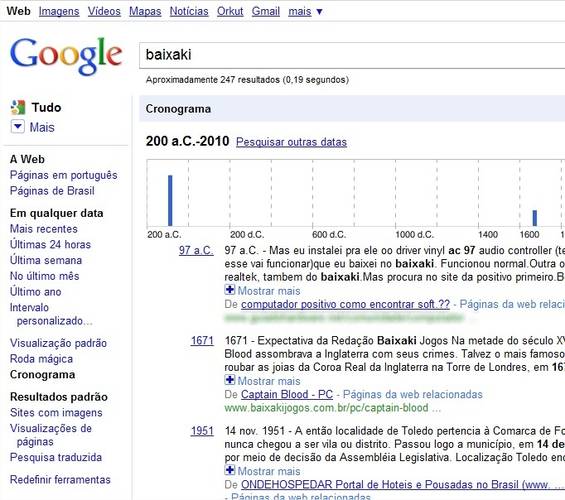Viewport: 565px width, 500px height.
Task: Open Vídeos in the top navigation
Action: [x=104, y=12]
